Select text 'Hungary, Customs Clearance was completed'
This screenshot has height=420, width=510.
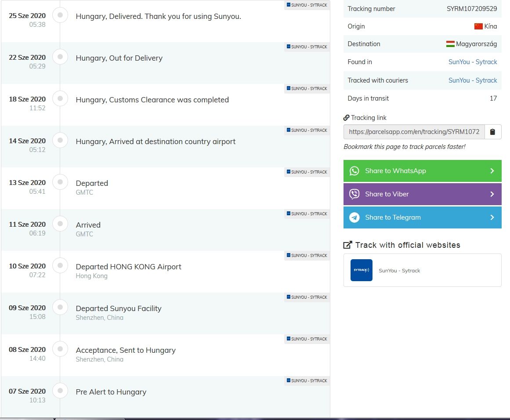(x=152, y=100)
